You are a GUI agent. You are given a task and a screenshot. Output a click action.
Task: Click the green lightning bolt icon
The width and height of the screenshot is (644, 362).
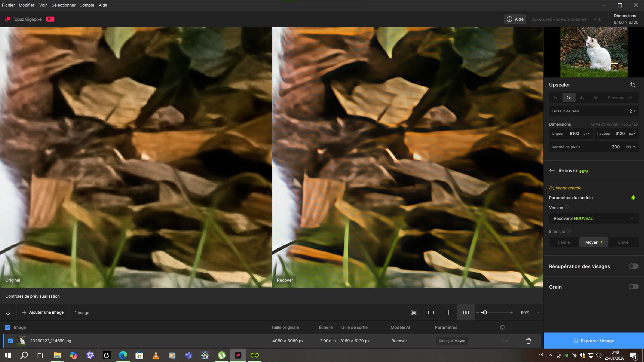pyautogui.click(x=633, y=198)
